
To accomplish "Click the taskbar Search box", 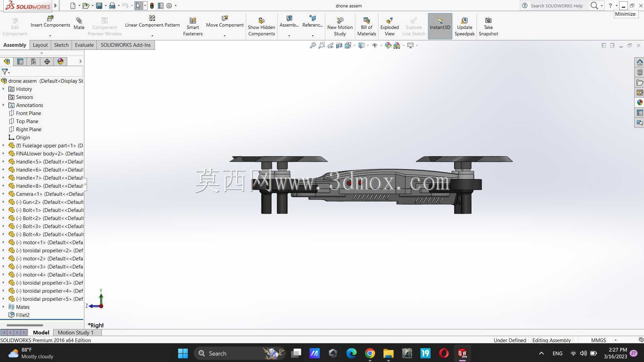I will tap(239, 353).
